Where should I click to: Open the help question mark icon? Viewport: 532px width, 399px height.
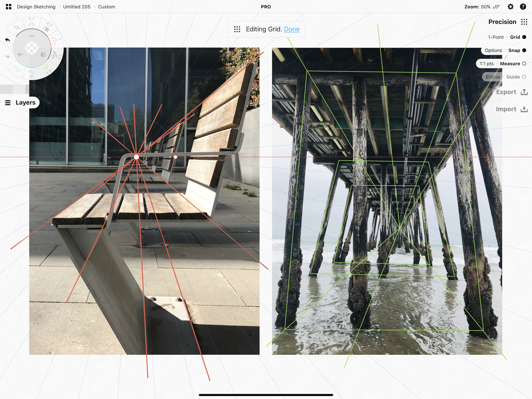[523, 7]
